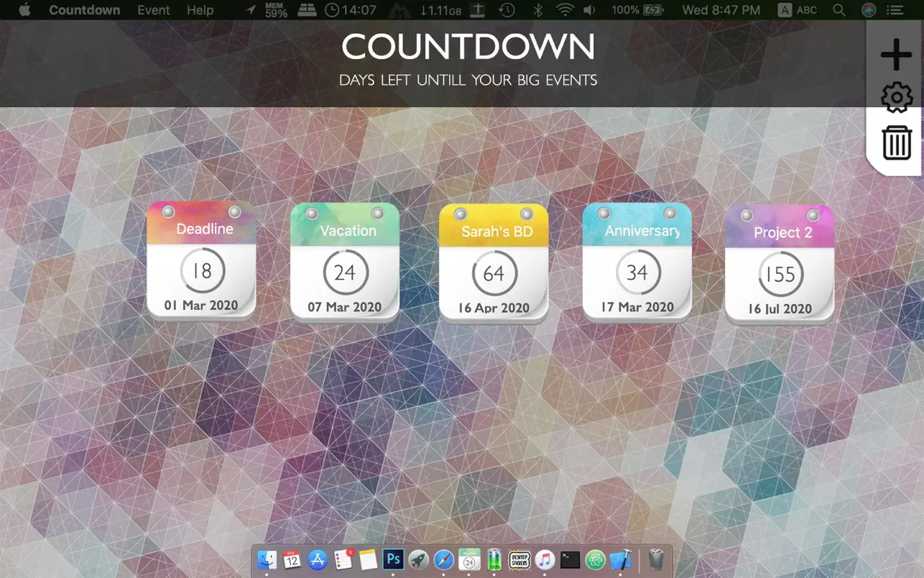Open Launchpad rocket icon in the Dock
This screenshot has width=924, height=578.
click(418, 559)
